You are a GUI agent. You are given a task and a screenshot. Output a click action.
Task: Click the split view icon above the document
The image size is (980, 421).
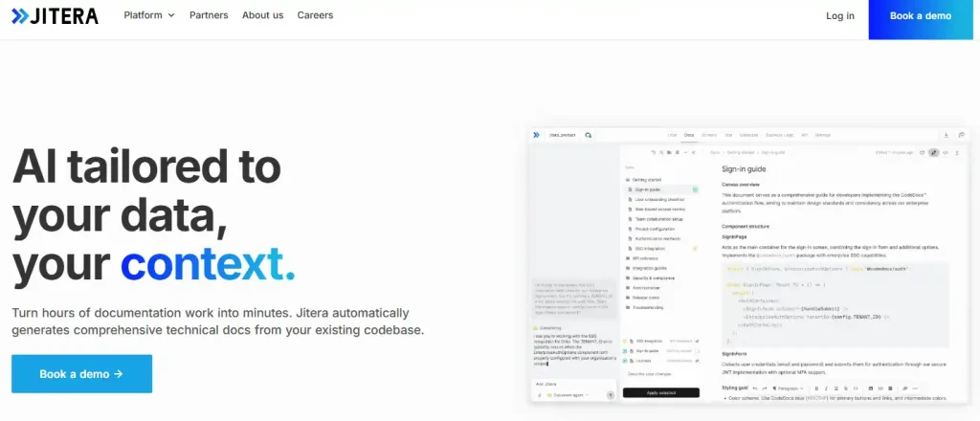pos(922,152)
